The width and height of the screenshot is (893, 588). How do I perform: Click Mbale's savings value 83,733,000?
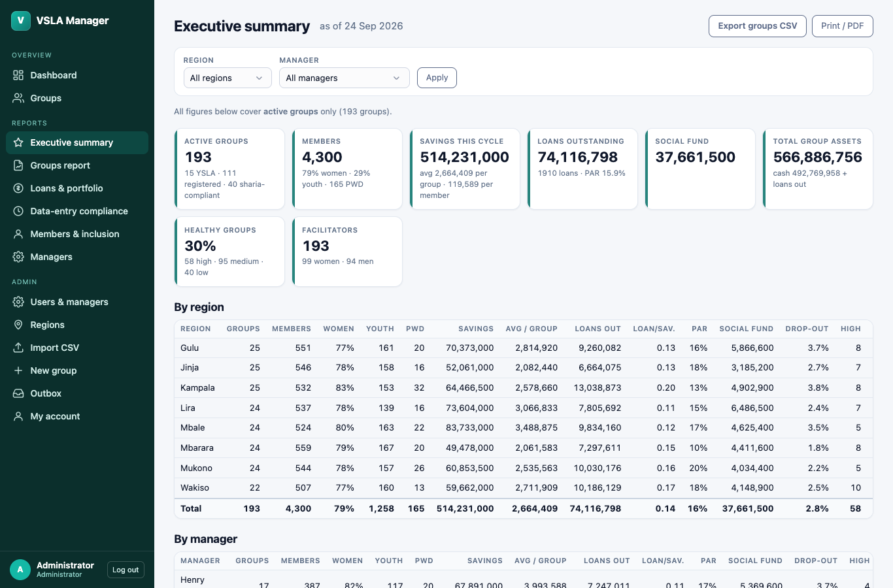pyautogui.click(x=469, y=428)
